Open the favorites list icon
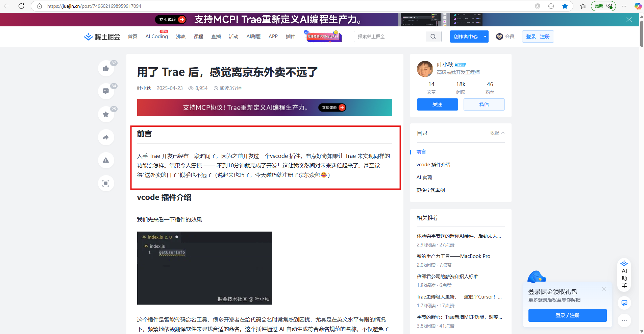644x334 pixels. pyautogui.click(x=583, y=6)
